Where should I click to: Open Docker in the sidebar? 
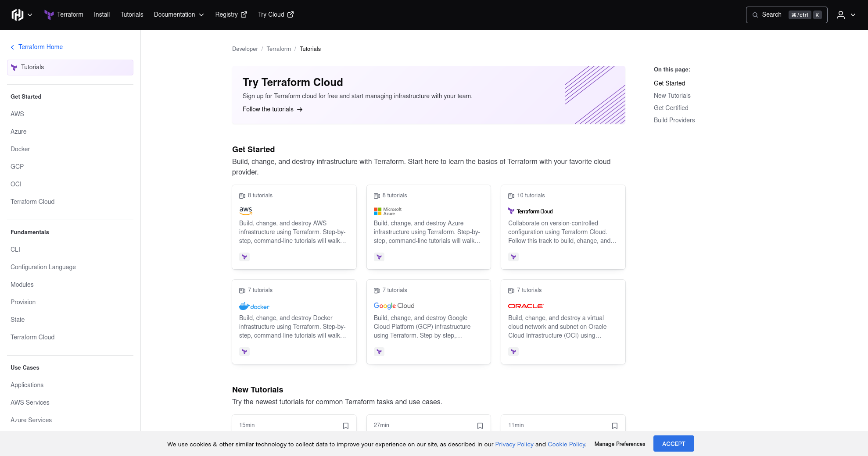[20, 149]
